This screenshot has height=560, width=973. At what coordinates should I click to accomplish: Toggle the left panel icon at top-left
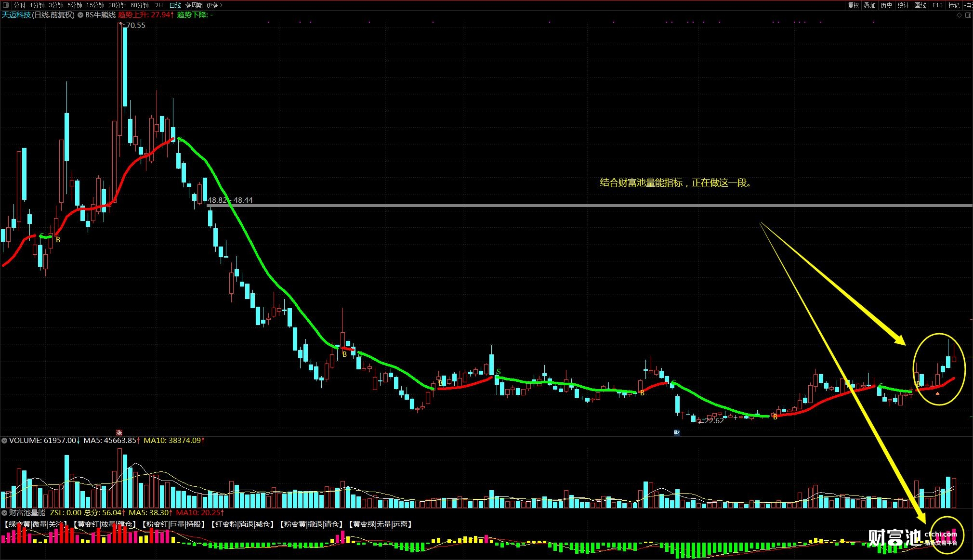[x=6, y=5]
